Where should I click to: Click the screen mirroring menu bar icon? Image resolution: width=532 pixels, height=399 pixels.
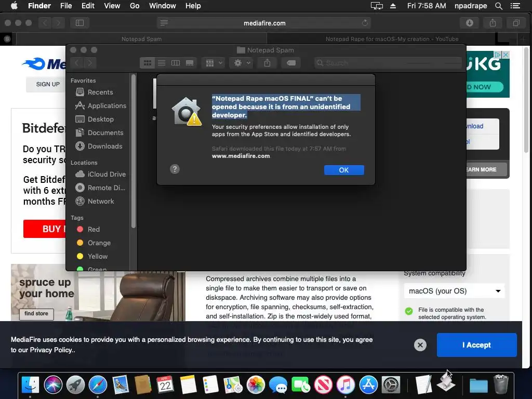377,6
